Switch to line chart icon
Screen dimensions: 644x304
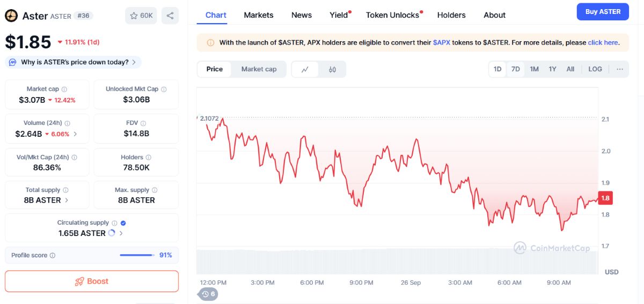point(305,69)
